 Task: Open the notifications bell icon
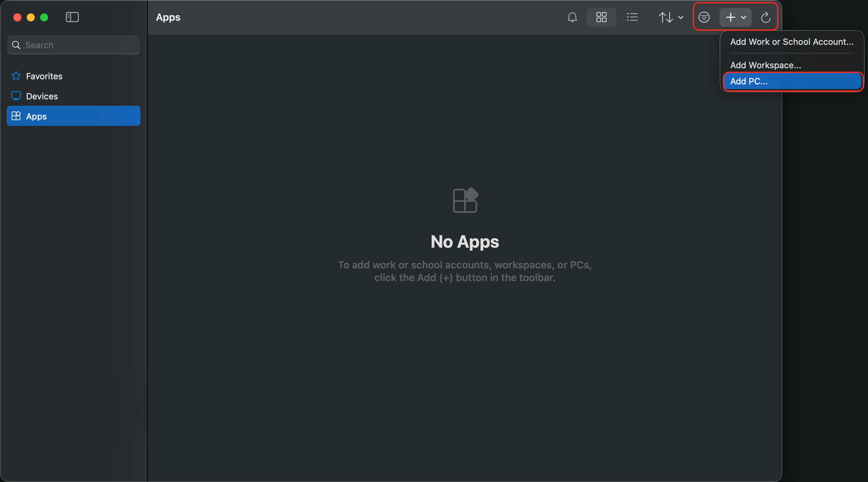coord(572,17)
